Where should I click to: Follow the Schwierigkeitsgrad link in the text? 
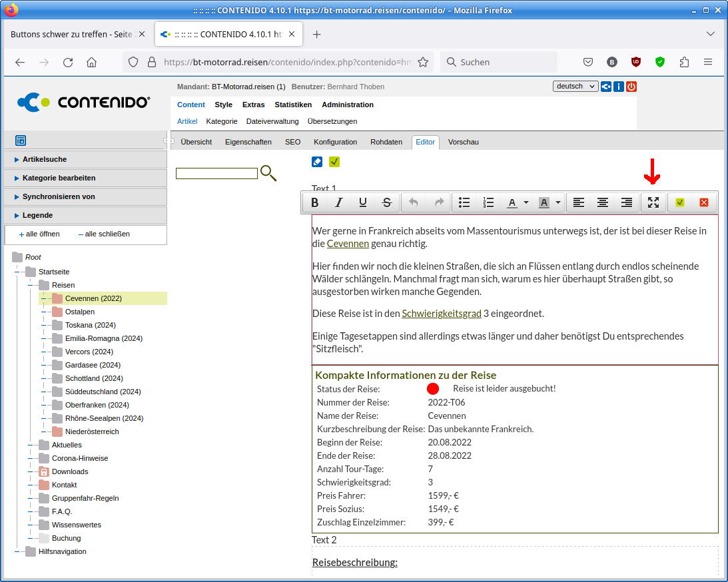point(441,313)
